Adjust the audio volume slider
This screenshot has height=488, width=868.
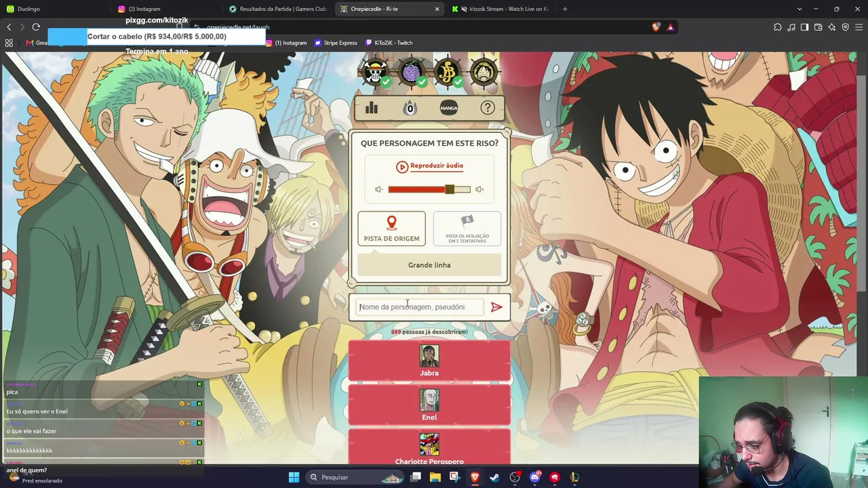[x=429, y=190]
